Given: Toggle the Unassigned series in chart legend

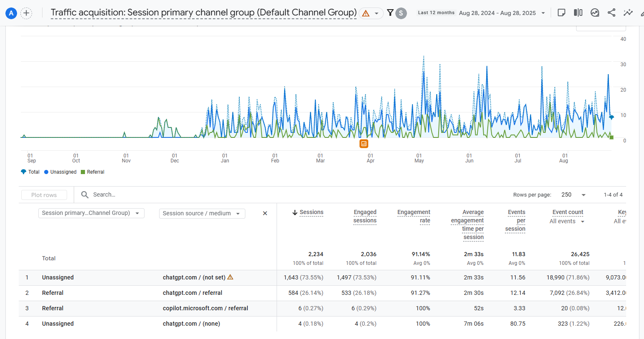Looking at the screenshot, I should tap(60, 172).
